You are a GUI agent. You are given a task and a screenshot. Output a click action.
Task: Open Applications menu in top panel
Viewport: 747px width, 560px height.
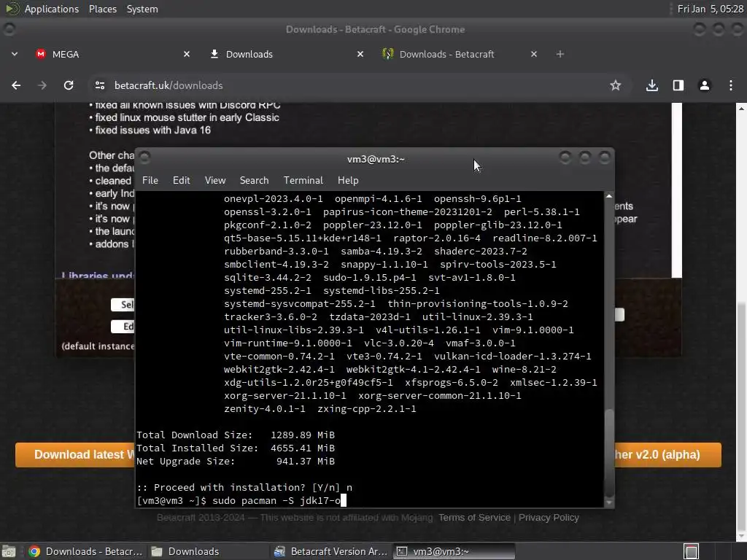[x=52, y=9]
